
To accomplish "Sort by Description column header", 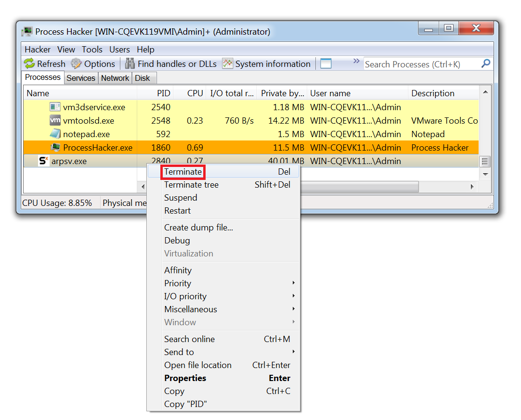I will [443, 93].
